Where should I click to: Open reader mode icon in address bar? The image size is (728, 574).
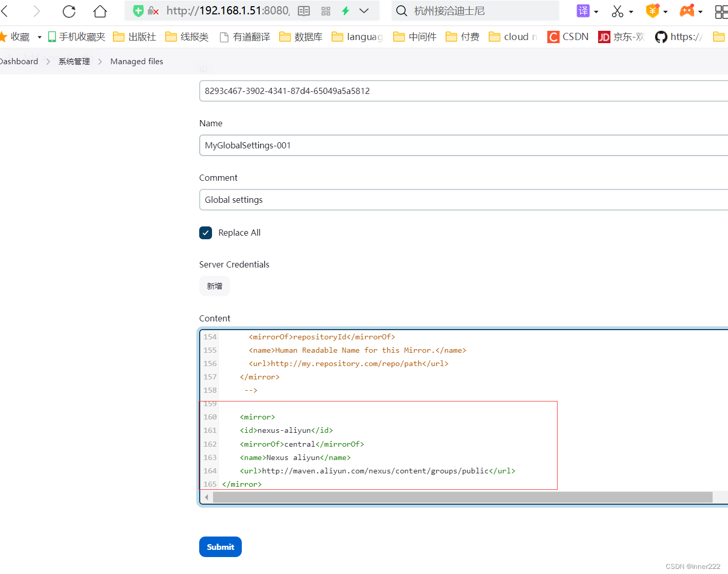click(304, 11)
